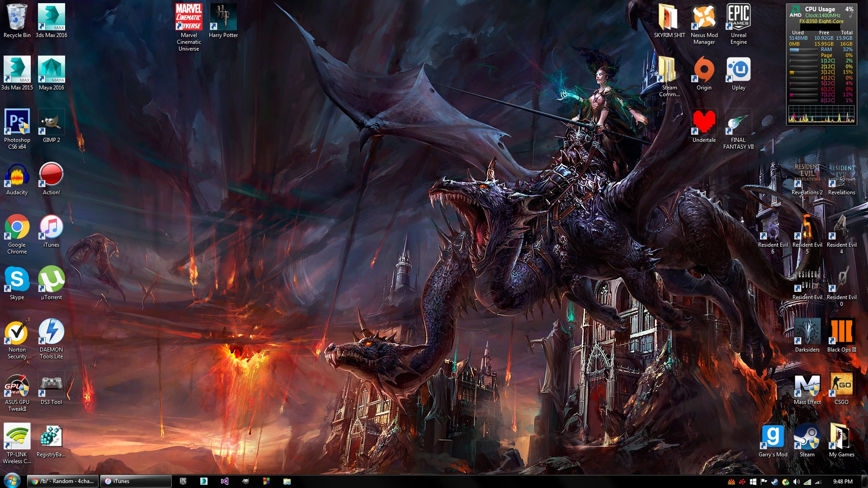868x488 pixels.
Task: Switch to the iTunes taskbar window
Action: tap(136, 481)
